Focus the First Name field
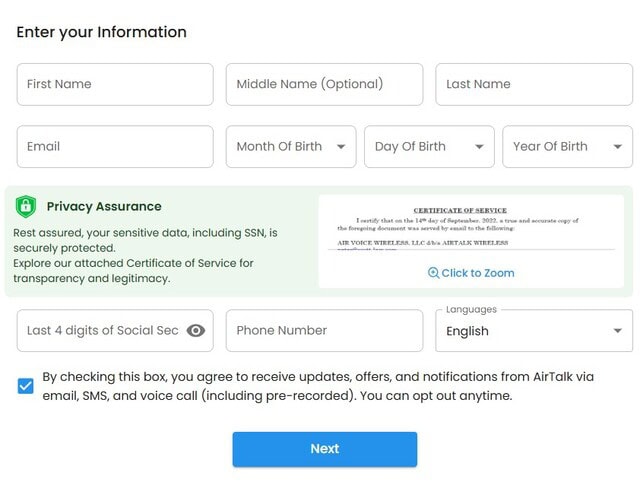640x482 pixels. pyautogui.click(x=115, y=85)
